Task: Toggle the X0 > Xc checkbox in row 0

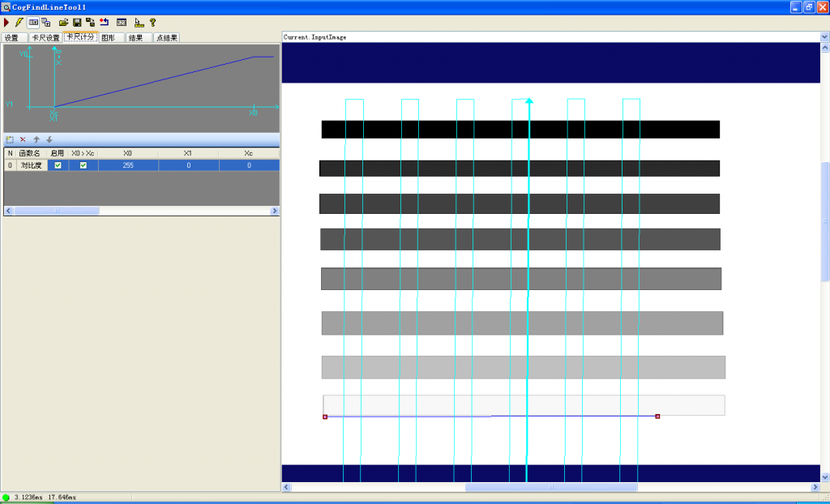Action: 83,165
